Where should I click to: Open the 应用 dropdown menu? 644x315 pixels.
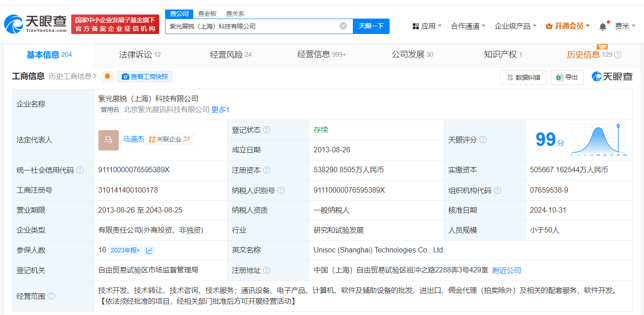[427, 26]
